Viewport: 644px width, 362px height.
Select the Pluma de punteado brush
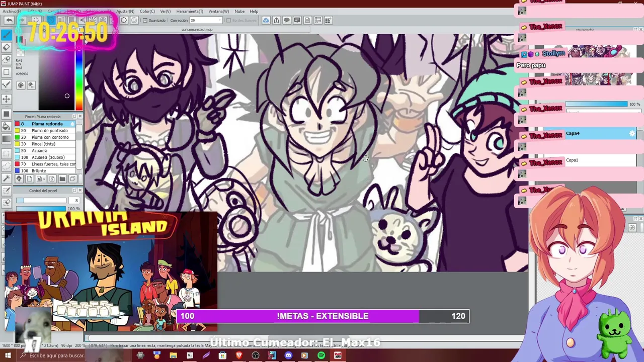[44, 130]
